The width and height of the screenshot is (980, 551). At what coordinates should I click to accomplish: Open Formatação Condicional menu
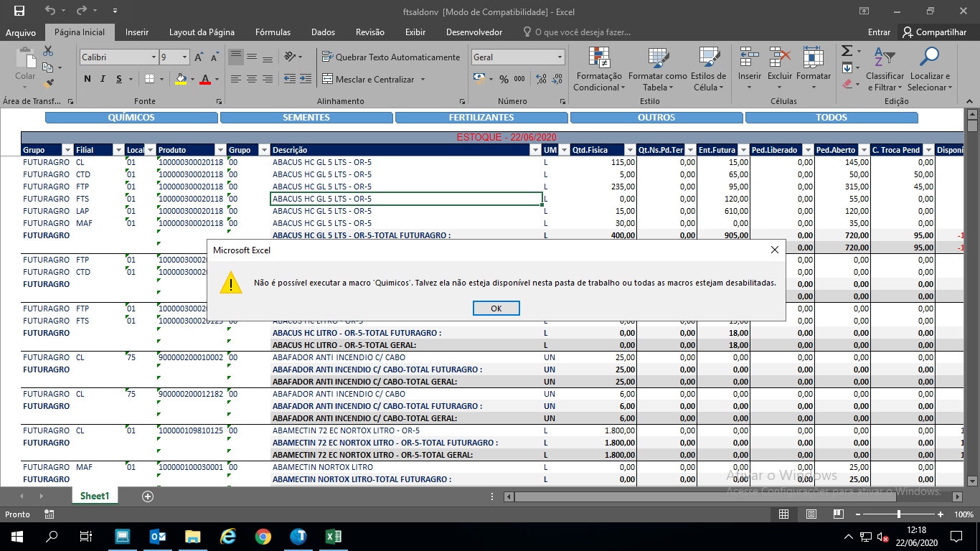(599, 70)
